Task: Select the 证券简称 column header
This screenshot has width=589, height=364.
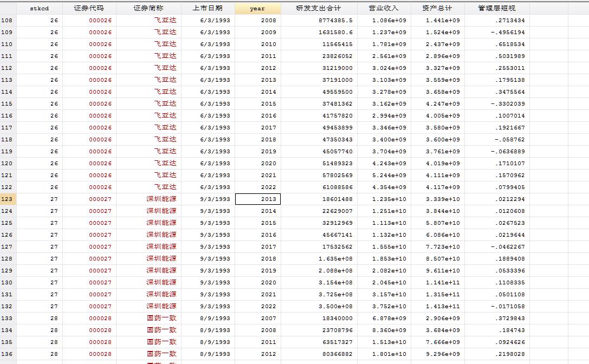Action: pos(148,8)
